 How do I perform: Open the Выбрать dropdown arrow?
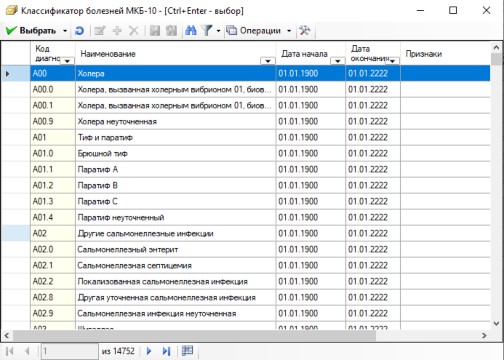[x=65, y=31]
